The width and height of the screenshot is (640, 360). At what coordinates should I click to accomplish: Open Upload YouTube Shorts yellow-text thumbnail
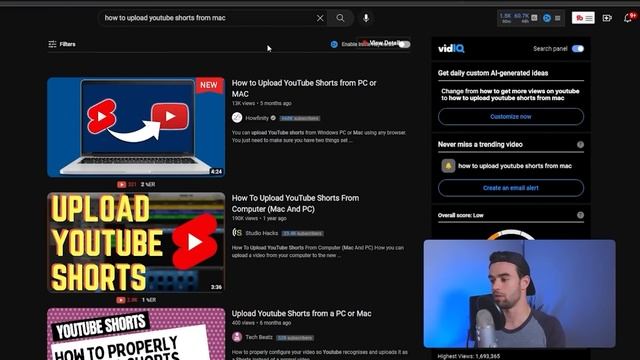pos(136,242)
